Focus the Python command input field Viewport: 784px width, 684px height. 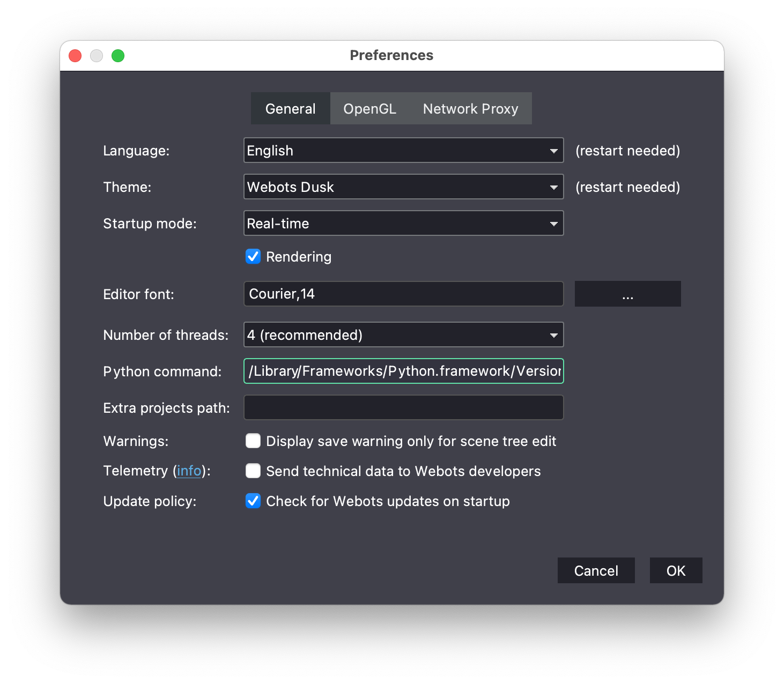click(x=403, y=371)
